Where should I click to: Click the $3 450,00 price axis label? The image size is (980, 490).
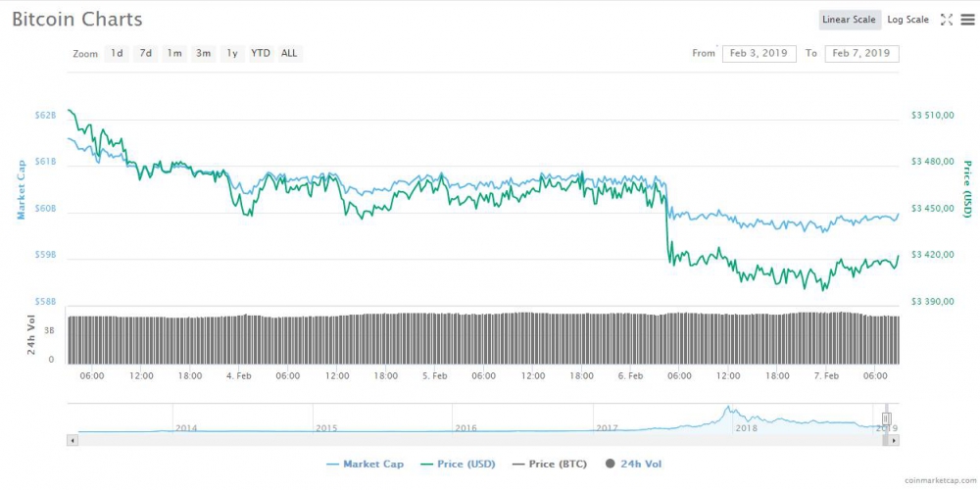point(933,208)
